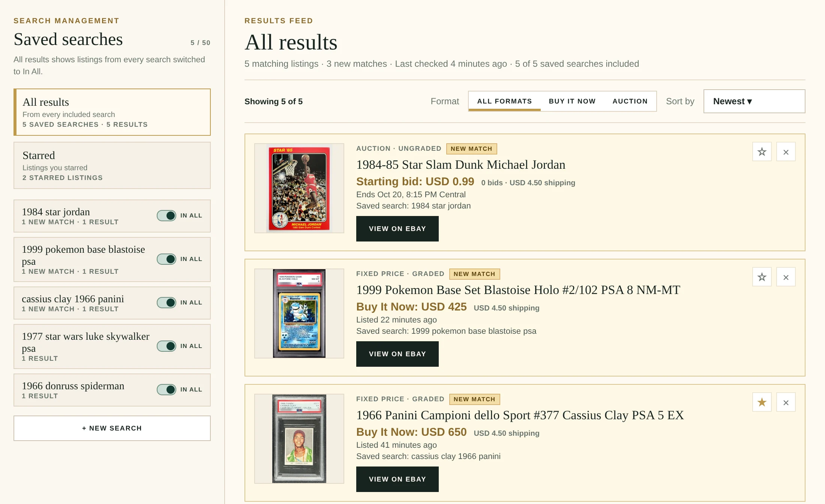Open the Starred listings view
Screen dimensions: 825x504
tap(112, 165)
